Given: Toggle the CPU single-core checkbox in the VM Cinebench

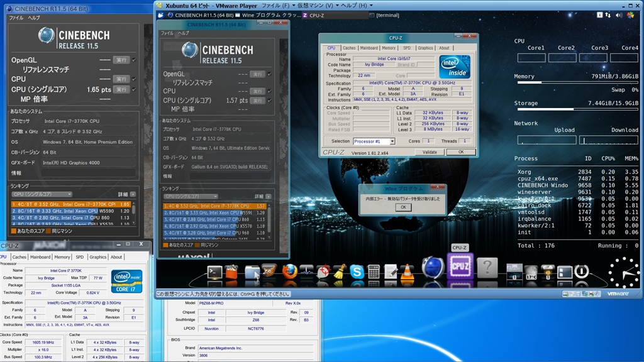Looking at the screenshot, I should (x=269, y=101).
